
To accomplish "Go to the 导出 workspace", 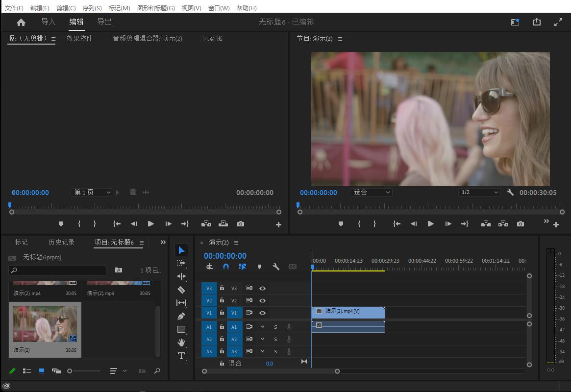I will coord(104,22).
